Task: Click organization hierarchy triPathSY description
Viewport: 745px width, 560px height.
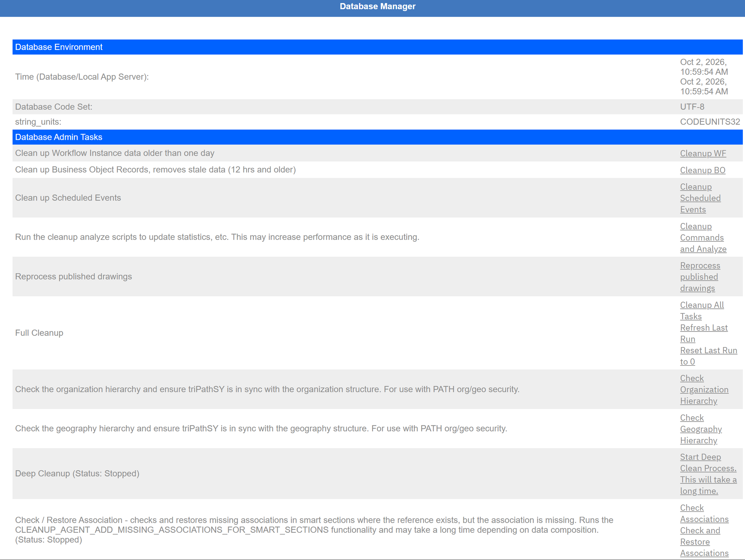Action: point(267,389)
